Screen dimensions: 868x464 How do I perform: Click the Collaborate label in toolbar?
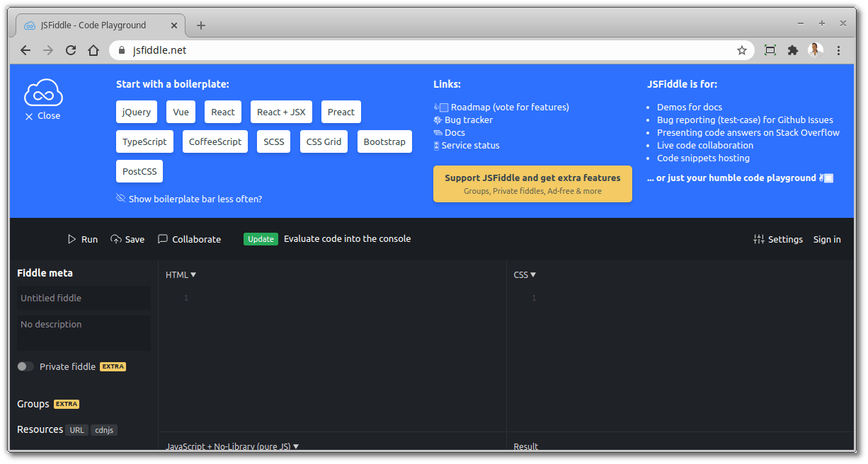click(197, 239)
